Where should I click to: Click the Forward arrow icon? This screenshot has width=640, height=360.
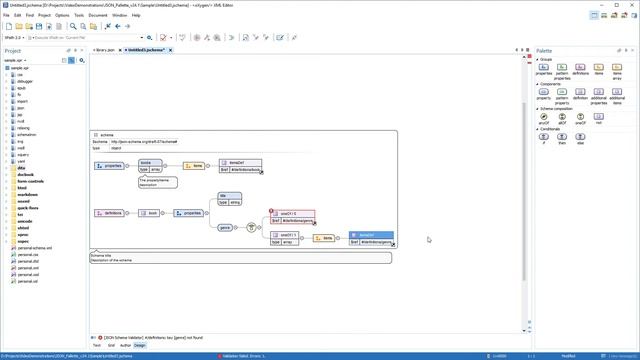click(127, 27)
